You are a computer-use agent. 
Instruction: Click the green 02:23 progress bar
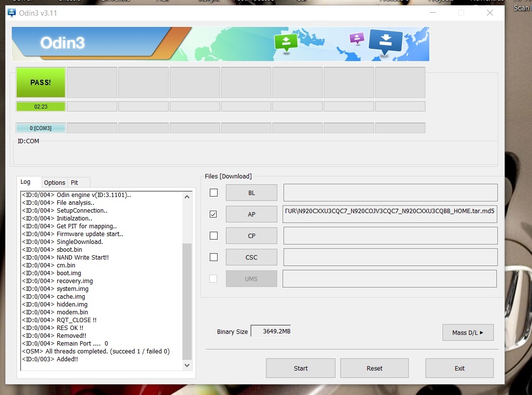[41, 107]
